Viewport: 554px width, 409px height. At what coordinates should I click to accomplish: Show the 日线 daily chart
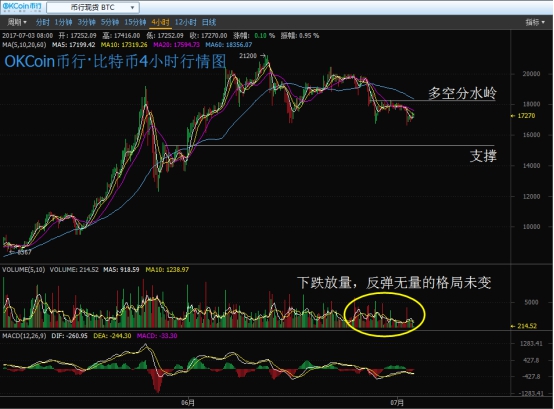tap(209, 22)
